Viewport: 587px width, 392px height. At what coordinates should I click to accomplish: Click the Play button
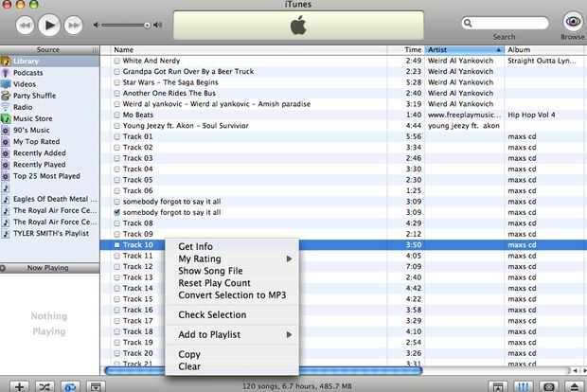[x=49, y=25]
